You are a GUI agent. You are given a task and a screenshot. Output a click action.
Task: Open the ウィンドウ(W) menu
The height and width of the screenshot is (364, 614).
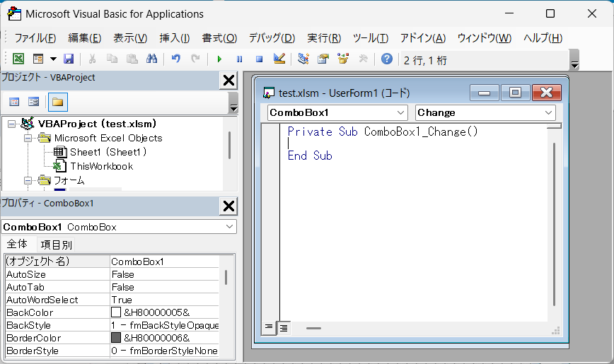point(485,38)
